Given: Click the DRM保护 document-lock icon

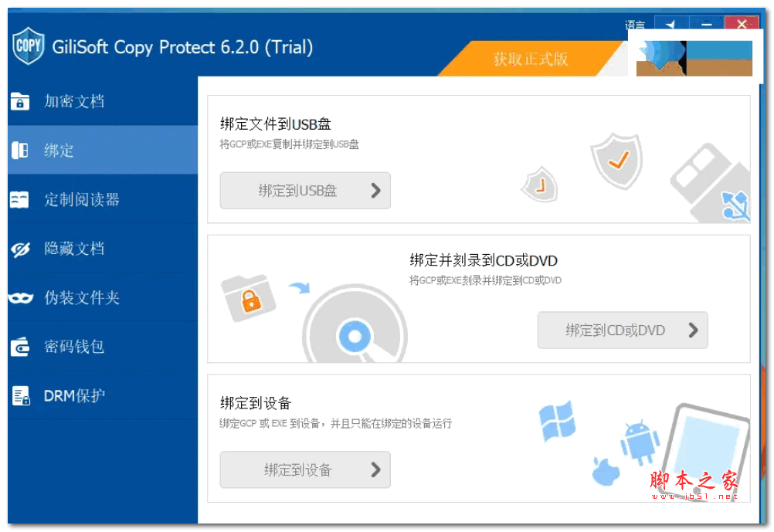Looking at the screenshot, I should (x=21, y=396).
